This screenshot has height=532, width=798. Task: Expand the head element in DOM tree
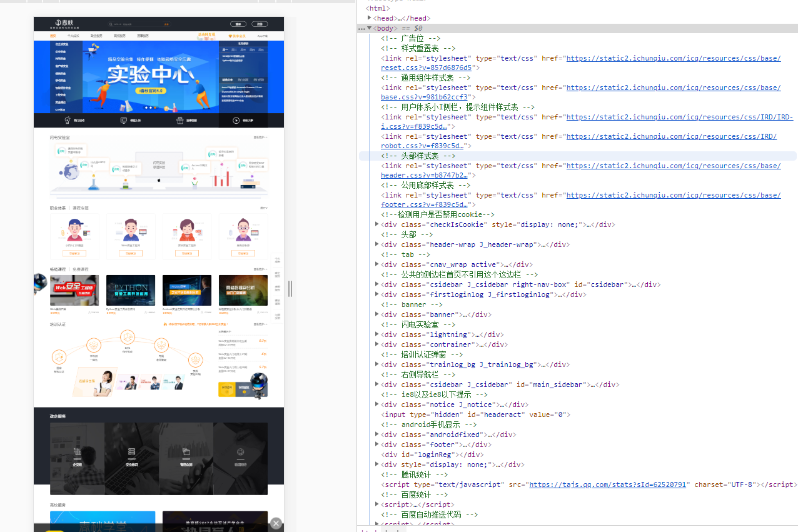[x=370, y=18]
